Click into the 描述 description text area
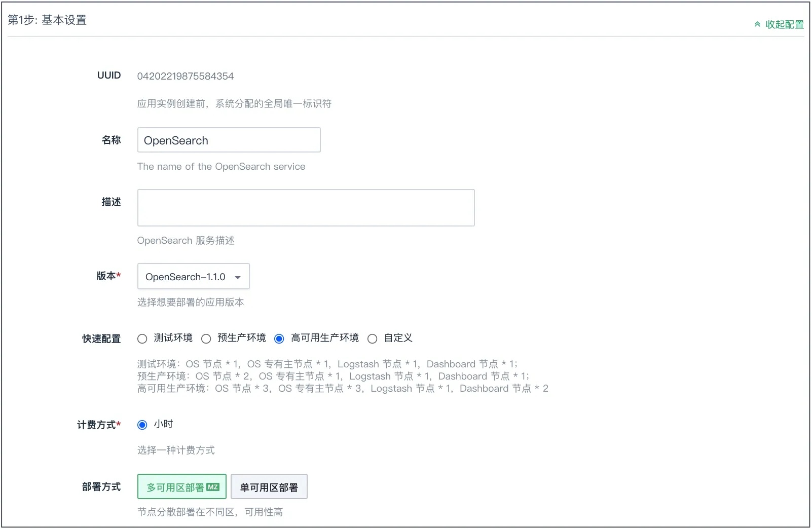This screenshot has width=812, height=529. (x=306, y=208)
